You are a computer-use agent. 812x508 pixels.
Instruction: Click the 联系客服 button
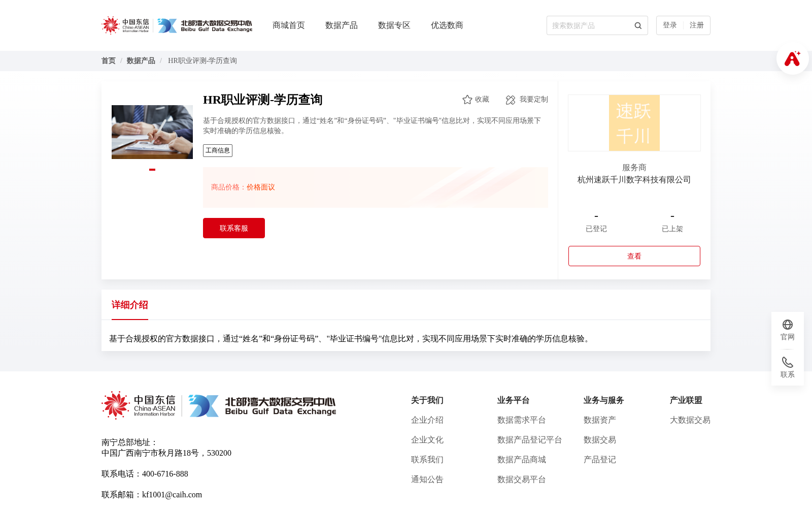(x=234, y=228)
